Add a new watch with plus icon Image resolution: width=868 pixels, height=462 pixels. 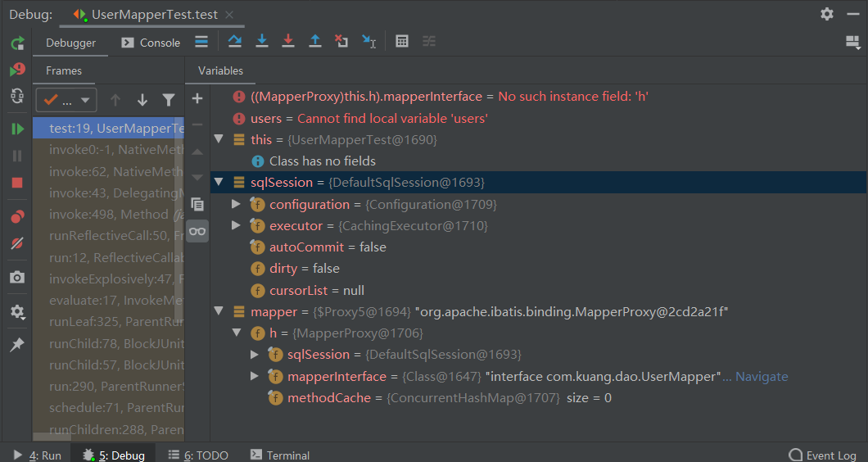(x=197, y=98)
